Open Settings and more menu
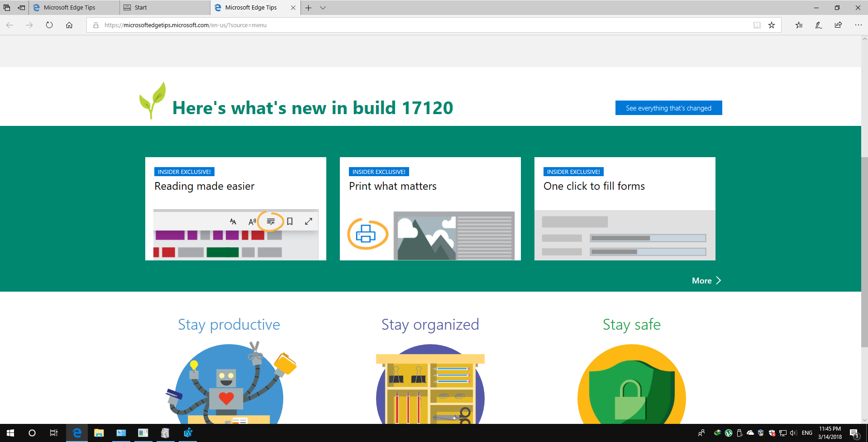This screenshot has width=868, height=442. 858,25
